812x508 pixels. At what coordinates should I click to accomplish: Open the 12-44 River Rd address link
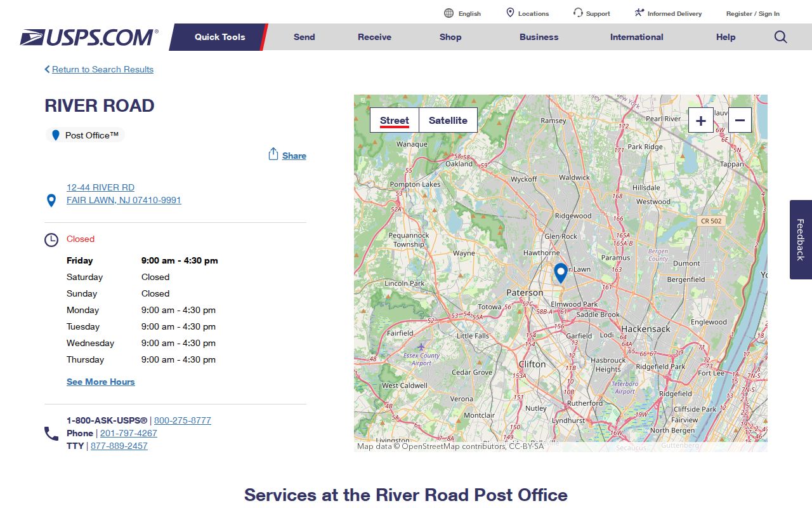click(x=124, y=194)
